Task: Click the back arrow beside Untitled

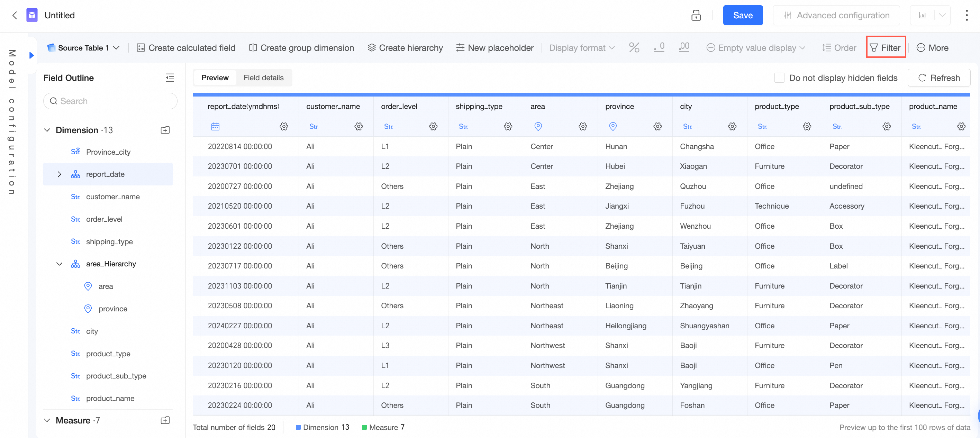Action: [15, 15]
